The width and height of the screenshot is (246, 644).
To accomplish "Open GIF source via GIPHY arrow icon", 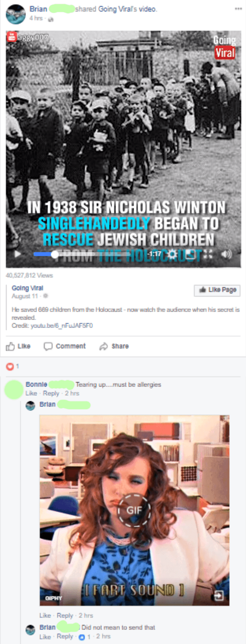I will coord(219,595).
